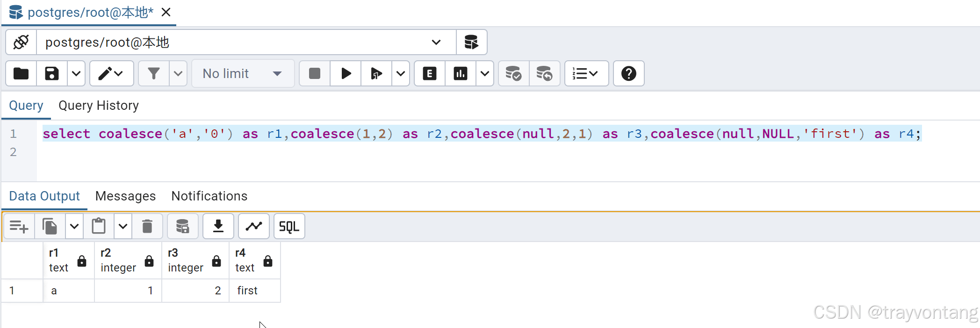Click the Copy rows icon
The image size is (980, 328).
tap(50, 227)
